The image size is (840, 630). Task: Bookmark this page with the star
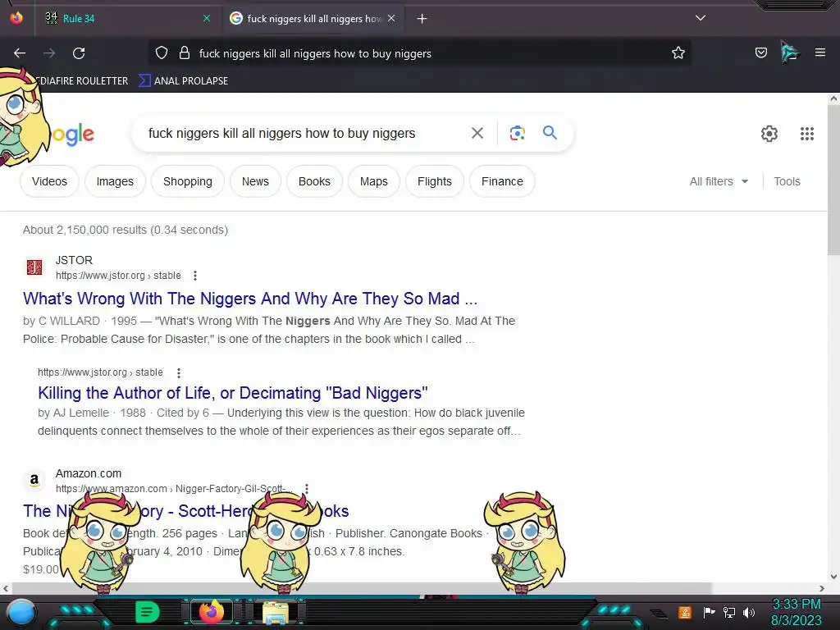coord(678,52)
